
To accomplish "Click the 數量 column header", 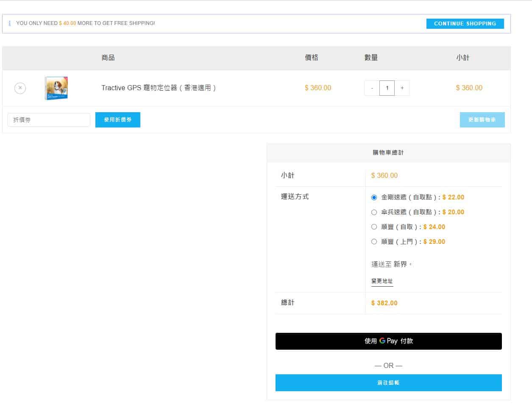I will pos(371,58).
